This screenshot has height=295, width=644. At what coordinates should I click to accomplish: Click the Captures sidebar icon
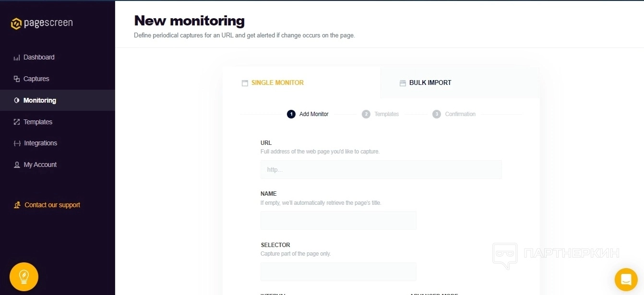[x=17, y=79]
